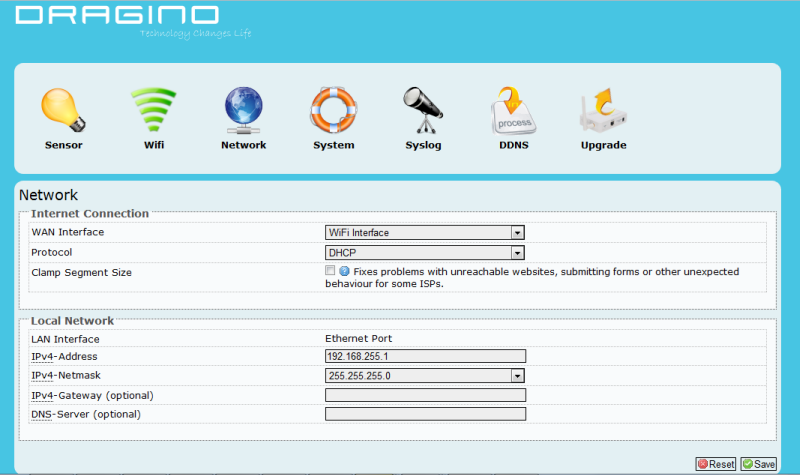Screen dimensions: 800x475
Task: Open the Wifi signal icon
Action: 154,110
